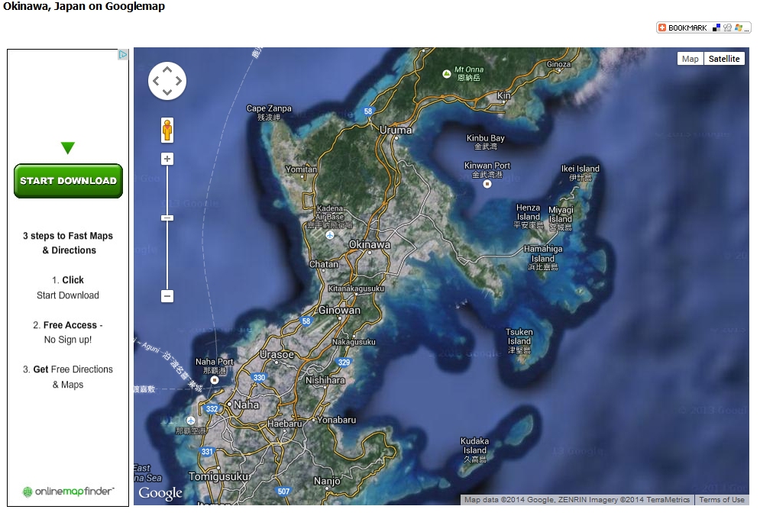This screenshot has width=773, height=532.
Task: Pan the map up with the top arrow
Action: tap(167, 70)
